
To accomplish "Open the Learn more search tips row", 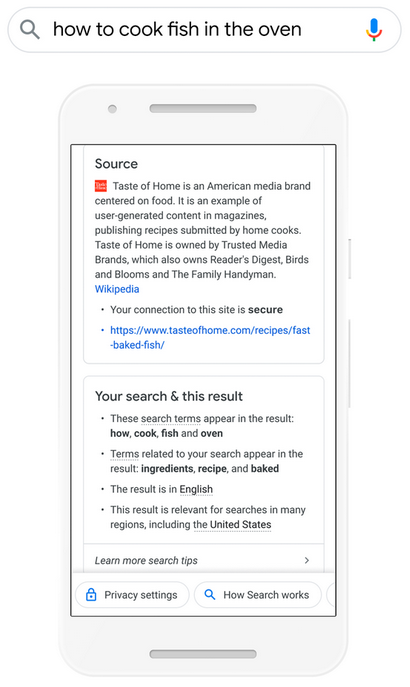I will [204, 560].
